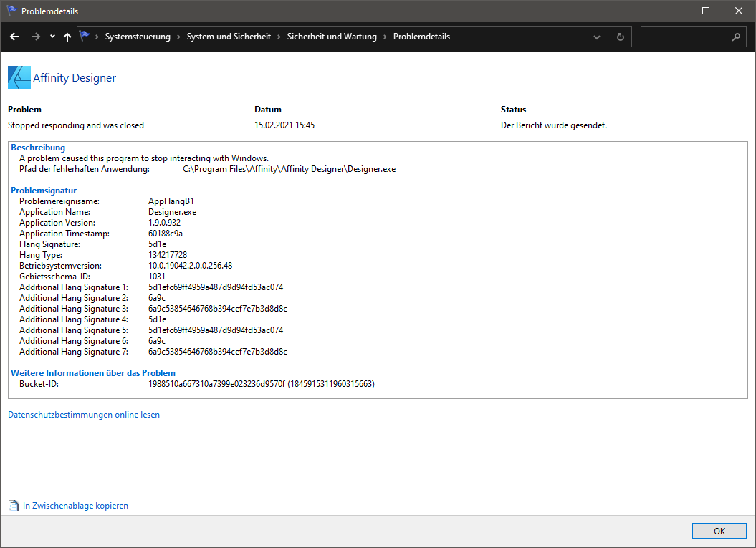Click the search magnifier icon
The width and height of the screenshot is (756, 548).
click(x=736, y=37)
